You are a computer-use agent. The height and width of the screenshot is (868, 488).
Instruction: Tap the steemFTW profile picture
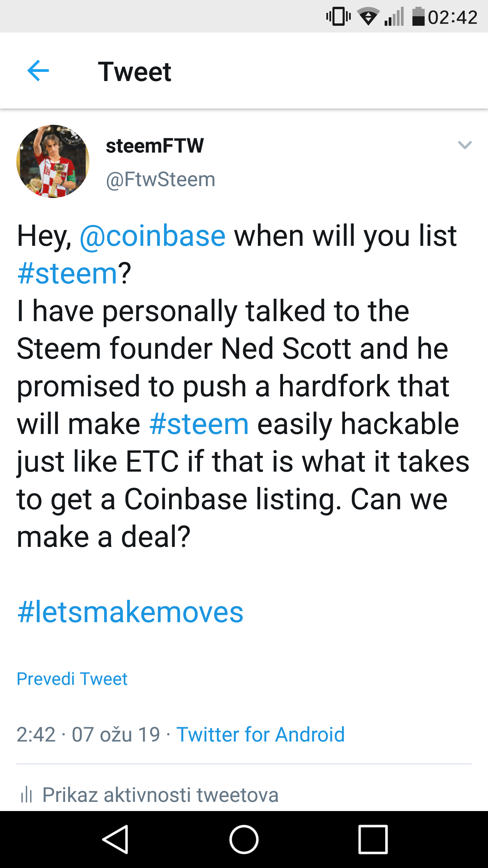click(x=53, y=161)
